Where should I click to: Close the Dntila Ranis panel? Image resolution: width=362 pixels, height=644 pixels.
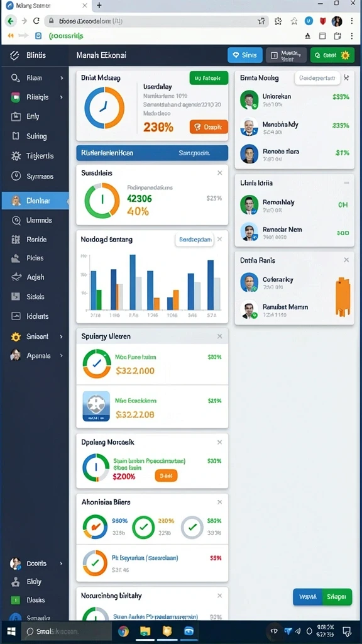pos(346,260)
